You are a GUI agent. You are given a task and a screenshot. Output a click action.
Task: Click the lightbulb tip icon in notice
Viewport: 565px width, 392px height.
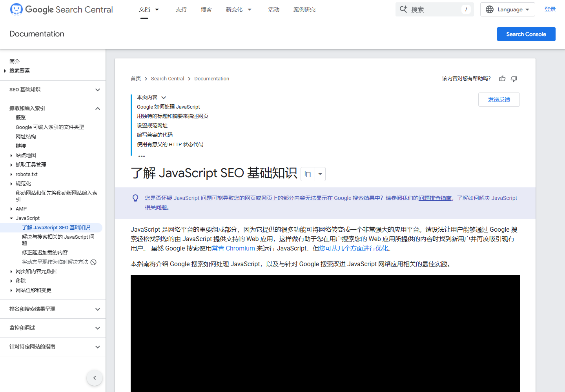(135, 198)
